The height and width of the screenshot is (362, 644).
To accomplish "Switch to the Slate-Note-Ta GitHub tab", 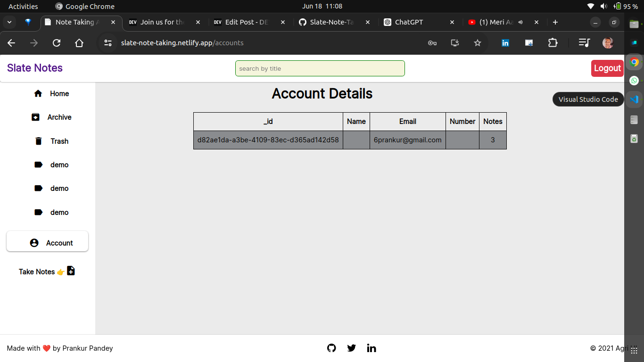I will [x=334, y=22].
